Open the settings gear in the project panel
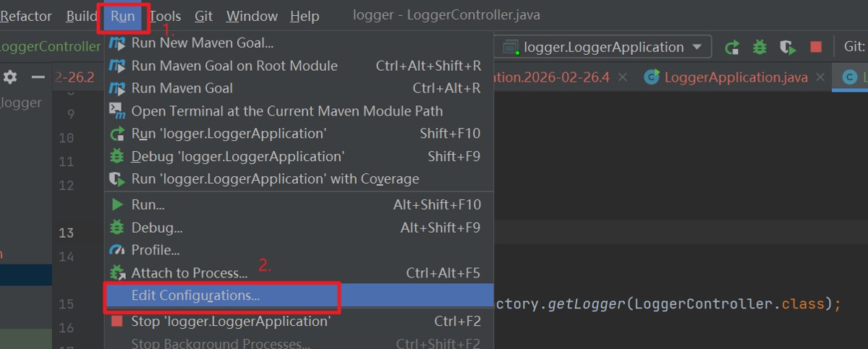This screenshot has width=868, height=349. [10, 77]
